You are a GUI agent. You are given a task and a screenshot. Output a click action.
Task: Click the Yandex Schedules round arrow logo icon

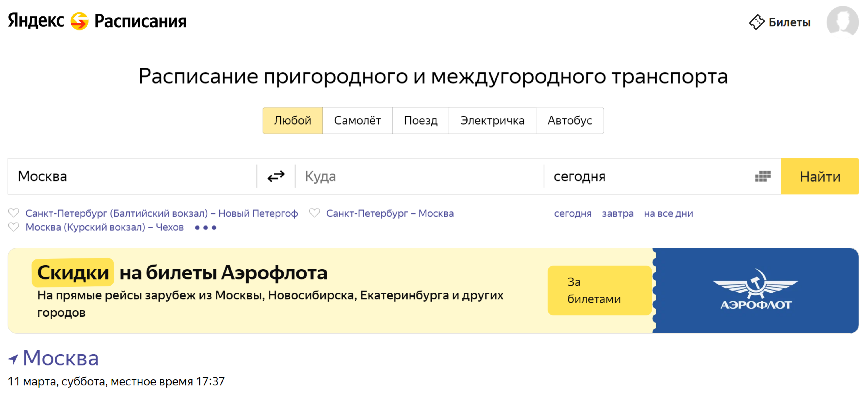(x=79, y=21)
